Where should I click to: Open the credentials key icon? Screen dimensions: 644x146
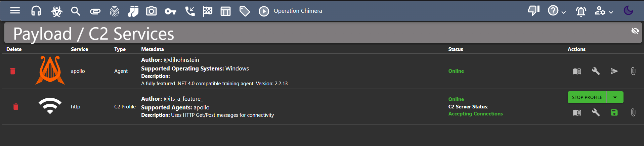(x=170, y=12)
